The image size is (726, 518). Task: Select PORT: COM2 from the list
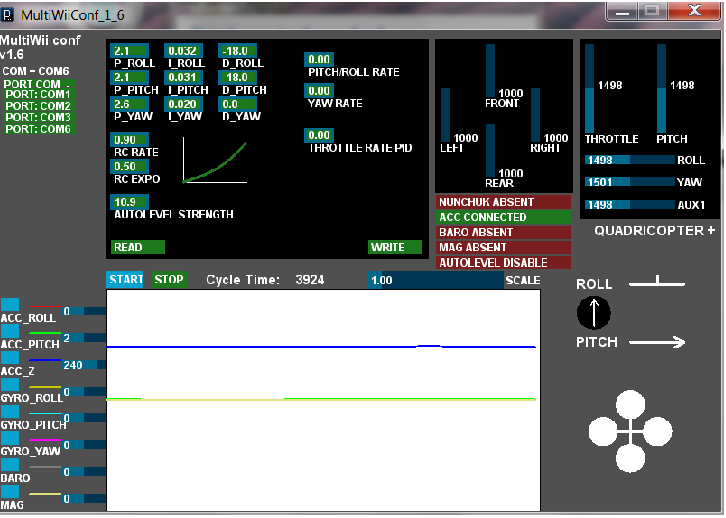39,106
